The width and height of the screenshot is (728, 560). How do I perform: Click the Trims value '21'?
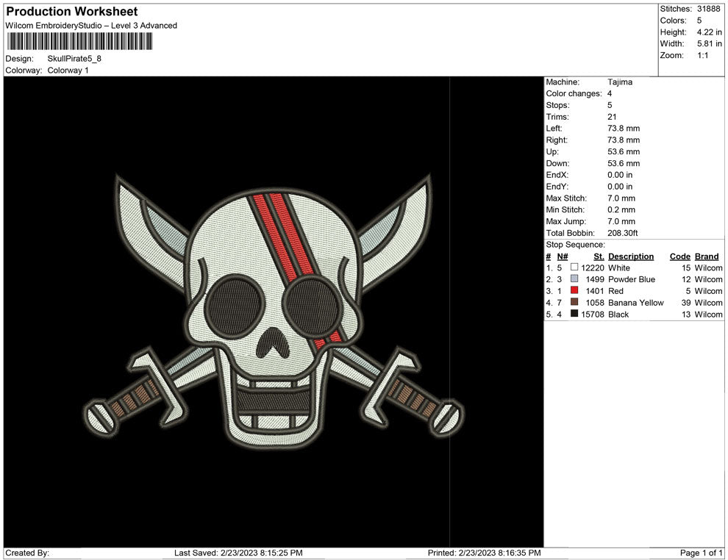[x=612, y=117]
